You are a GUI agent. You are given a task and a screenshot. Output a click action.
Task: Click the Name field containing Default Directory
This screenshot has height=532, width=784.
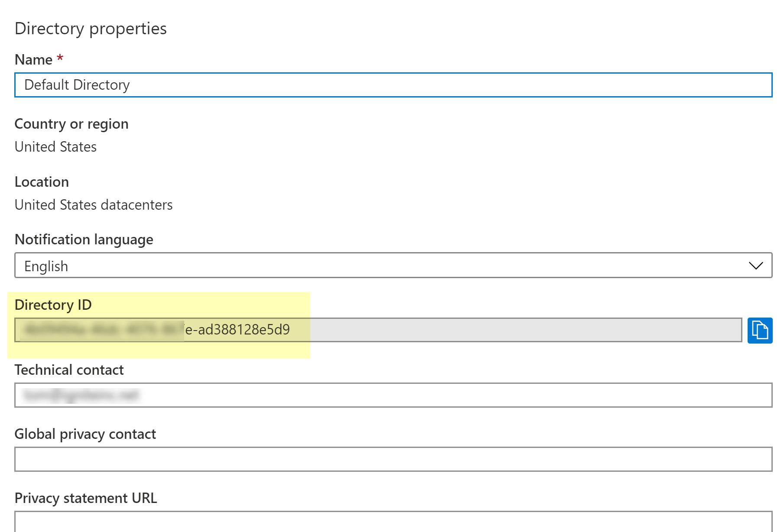[393, 85]
